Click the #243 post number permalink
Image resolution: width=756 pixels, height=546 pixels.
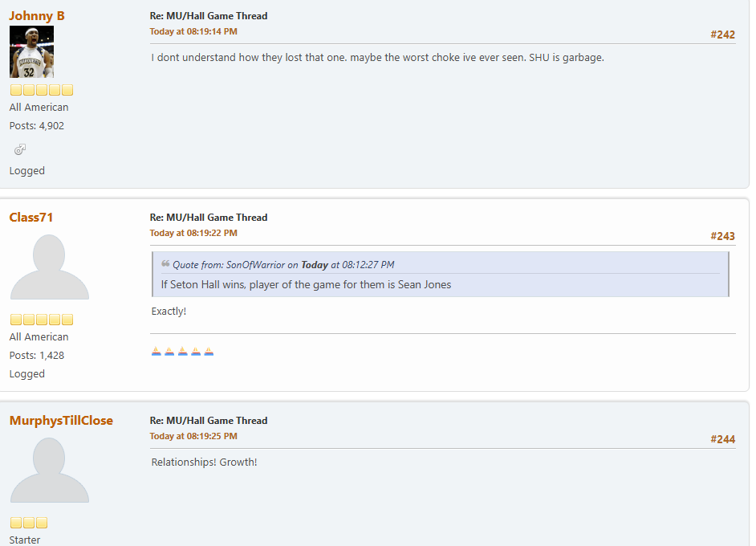722,236
